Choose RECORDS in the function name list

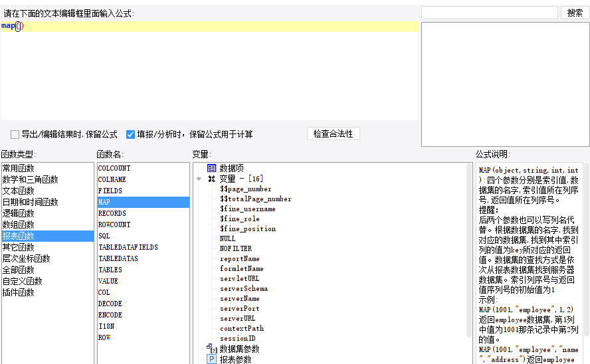coord(143,213)
